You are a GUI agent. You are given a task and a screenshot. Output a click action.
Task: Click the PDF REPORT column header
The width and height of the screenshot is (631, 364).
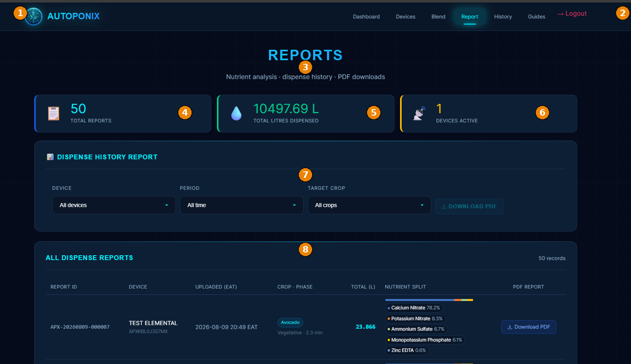[529, 287]
